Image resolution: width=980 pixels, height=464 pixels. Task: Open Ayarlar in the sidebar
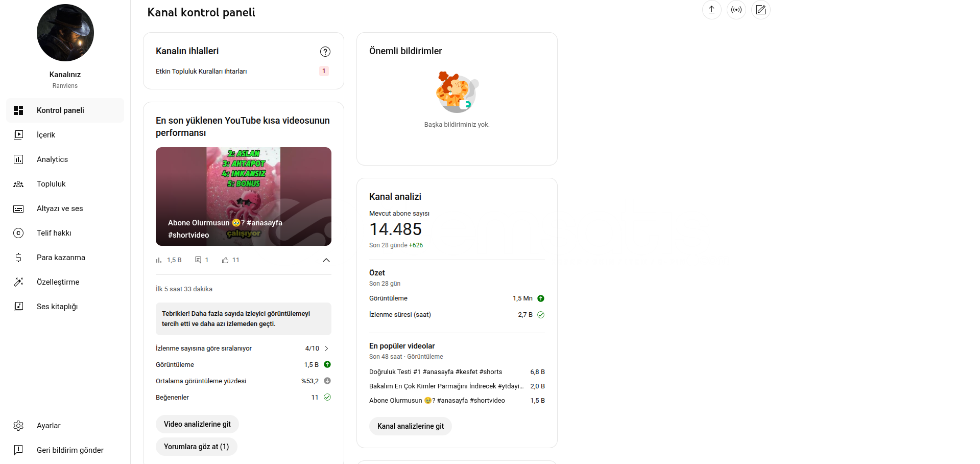tap(65, 426)
